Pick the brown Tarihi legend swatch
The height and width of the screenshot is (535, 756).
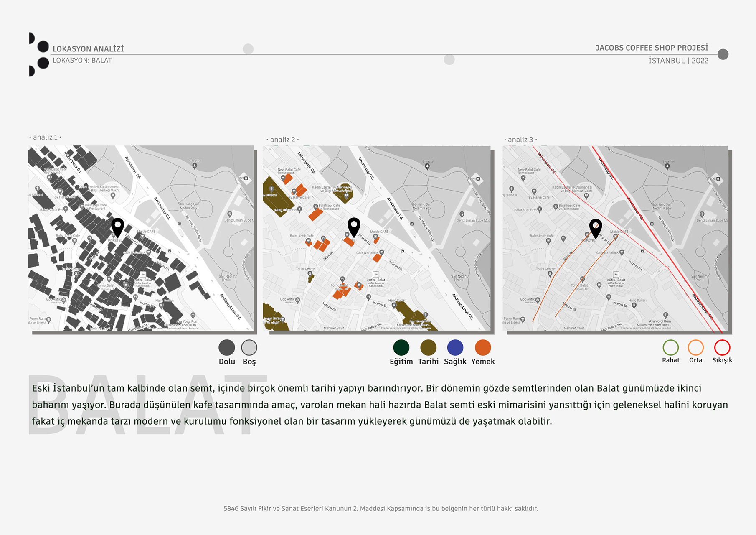point(428,348)
